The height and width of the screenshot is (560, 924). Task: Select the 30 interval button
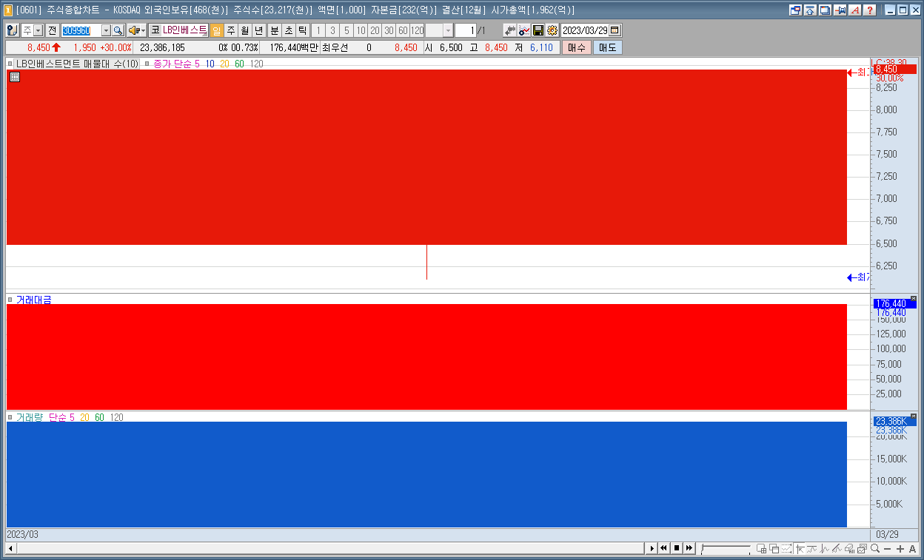click(389, 30)
